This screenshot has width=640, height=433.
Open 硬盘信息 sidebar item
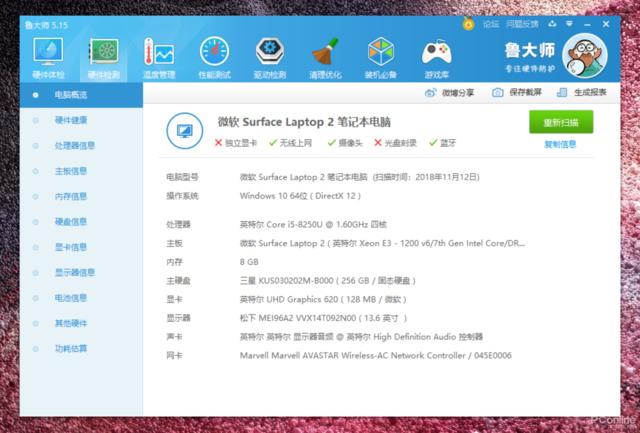pos(70,221)
